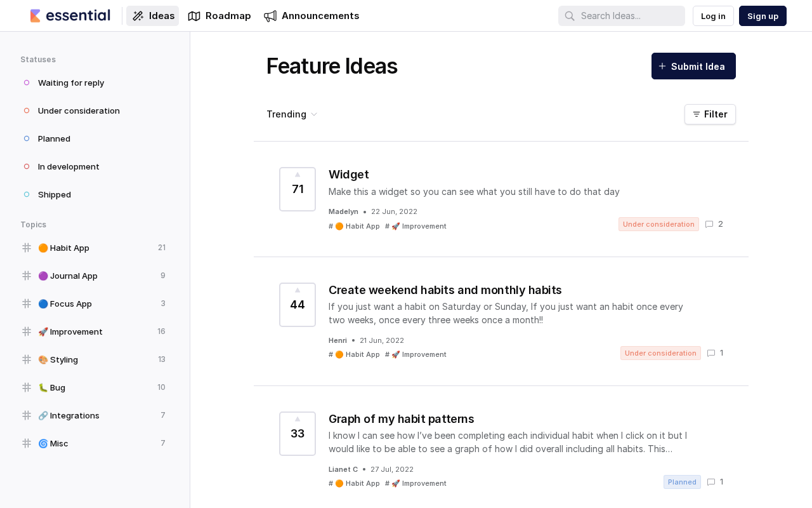The width and height of the screenshot is (812, 508).
Task: Focus the Search Ideas field
Action: tap(629, 16)
